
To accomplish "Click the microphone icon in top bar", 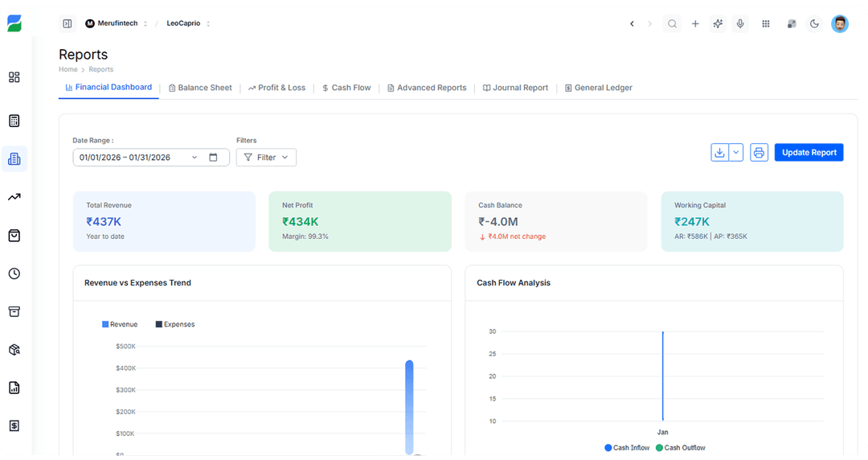I will pyautogui.click(x=740, y=24).
